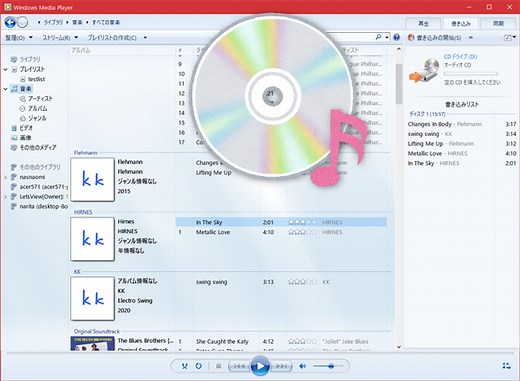Image resolution: width=520 pixels, height=381 pixels.
Task: Switch to the 再生 tab
Action: click(x=423, y=23)
